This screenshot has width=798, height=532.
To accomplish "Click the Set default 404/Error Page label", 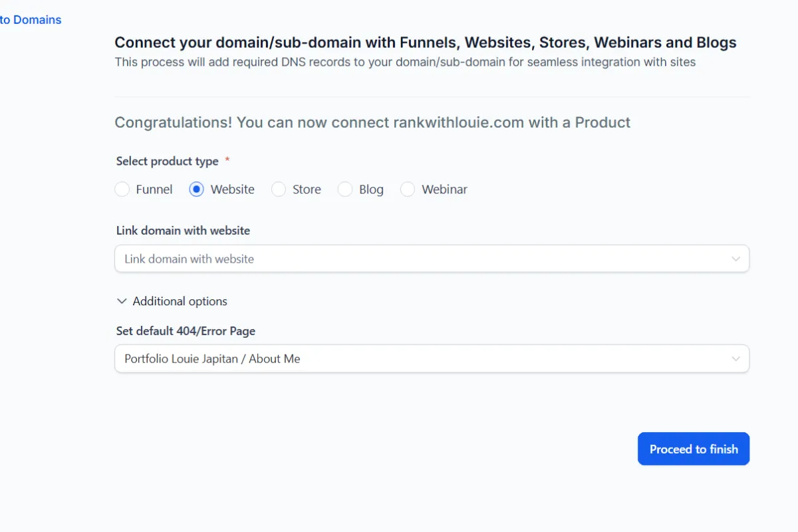I will [186, 331].
